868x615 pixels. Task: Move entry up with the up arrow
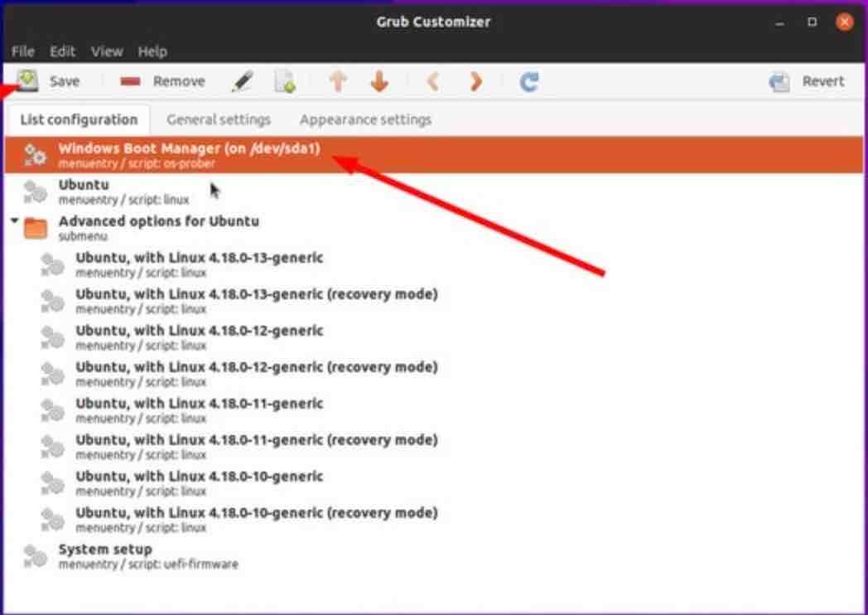pos(338,81)
